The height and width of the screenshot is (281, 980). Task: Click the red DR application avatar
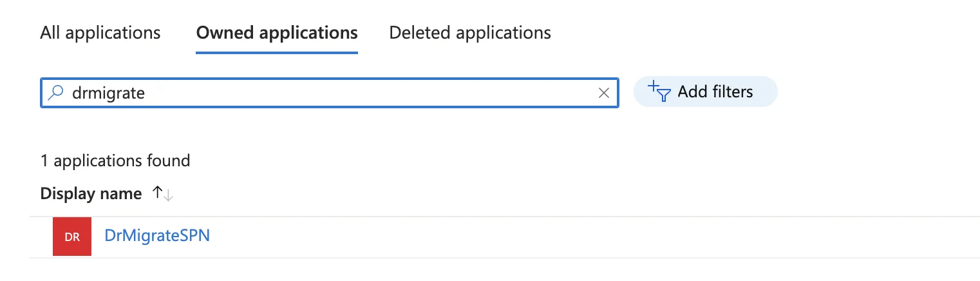pyautogui.click(x=72, y=237)
